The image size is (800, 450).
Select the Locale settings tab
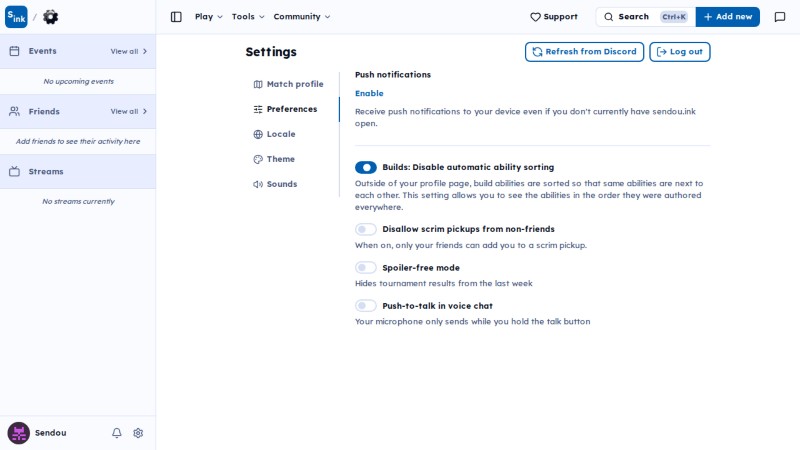(x=274, y=134)
